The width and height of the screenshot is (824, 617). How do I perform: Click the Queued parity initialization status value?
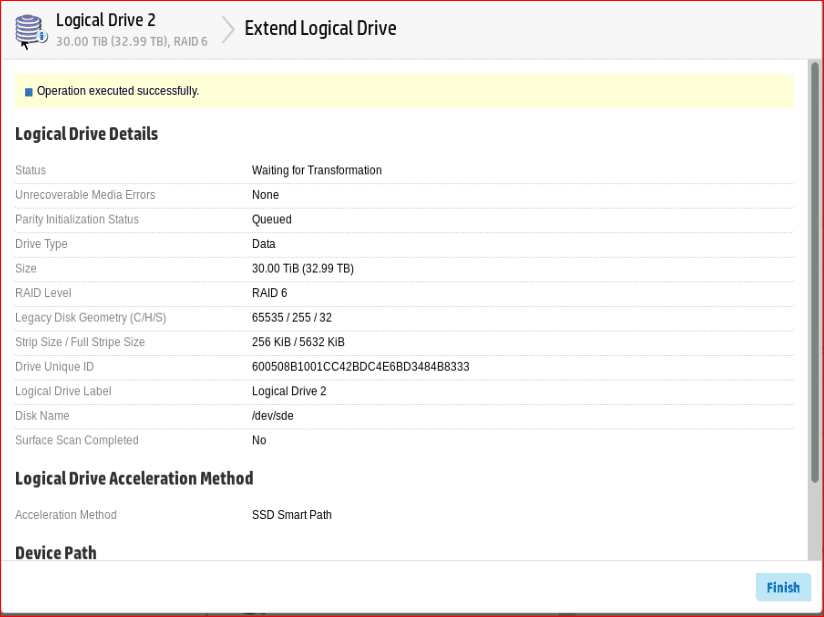pos(271,219)
